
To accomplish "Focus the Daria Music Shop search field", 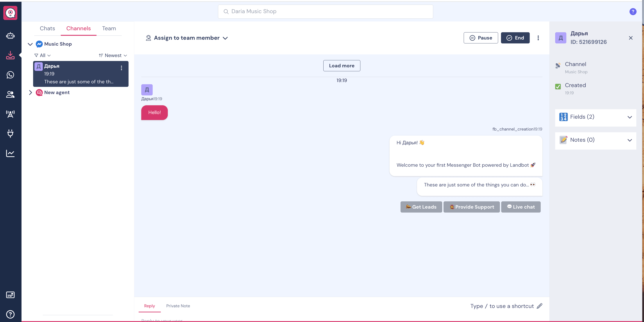I will (326, 11).
